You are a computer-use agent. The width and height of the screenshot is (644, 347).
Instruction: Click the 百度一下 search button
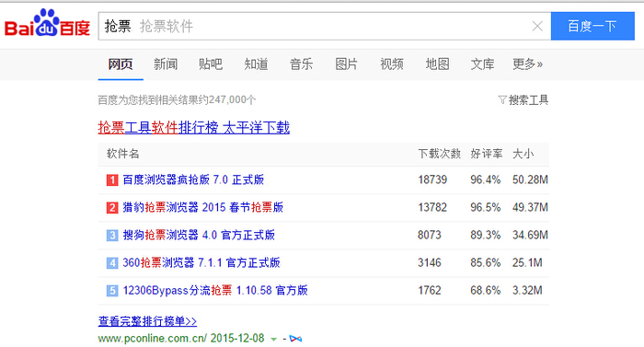tap(592, 26)
